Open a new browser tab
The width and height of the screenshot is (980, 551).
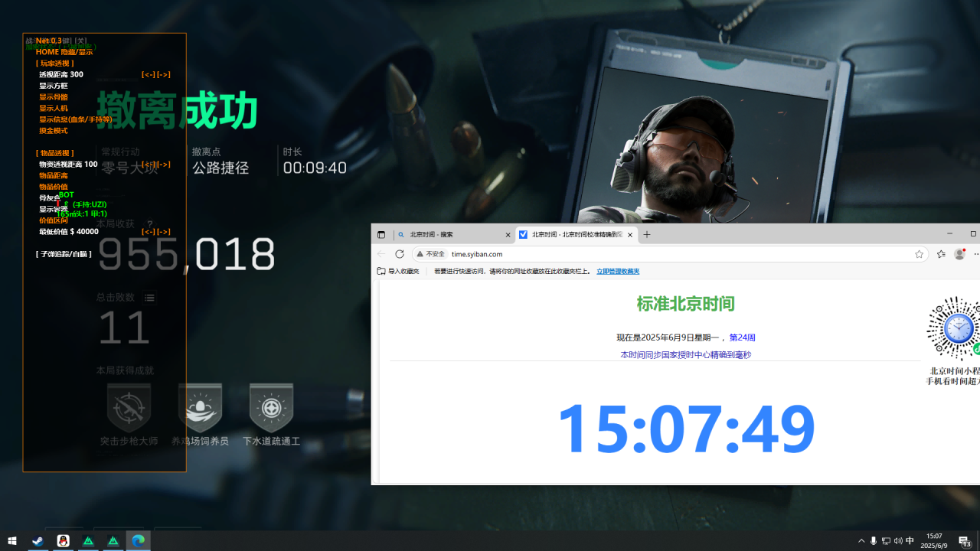646,234
